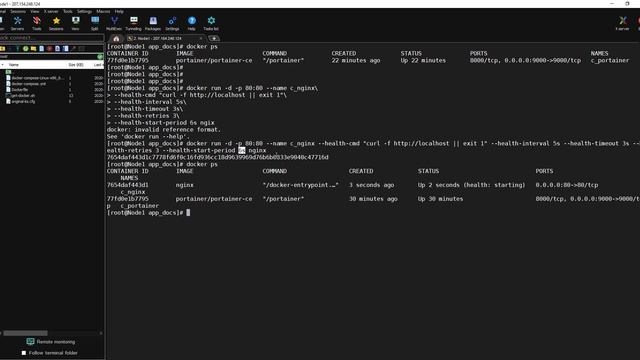Viewport: 640px width, 360px height.
Task: Open the Settings menu
Action: coord(84,11)
